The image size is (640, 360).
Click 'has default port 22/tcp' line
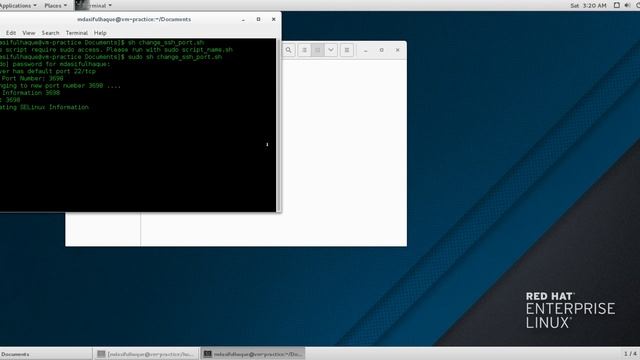(54, 71)
